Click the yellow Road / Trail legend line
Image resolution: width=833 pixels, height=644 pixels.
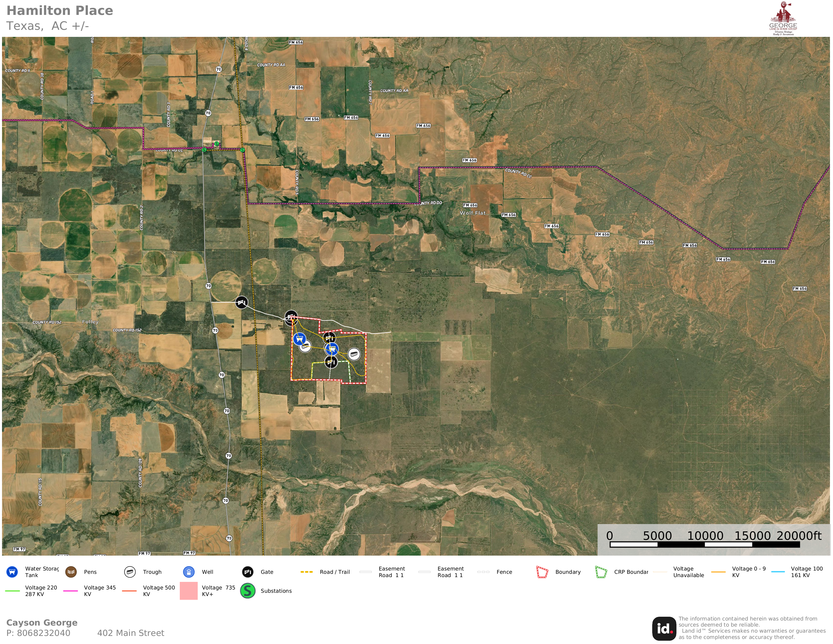[x=307, y=572]
